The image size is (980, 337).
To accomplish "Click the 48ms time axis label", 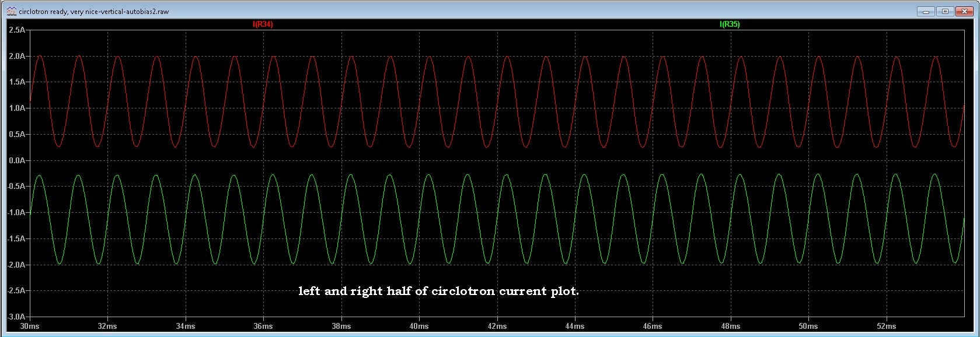I will point(731,326).
